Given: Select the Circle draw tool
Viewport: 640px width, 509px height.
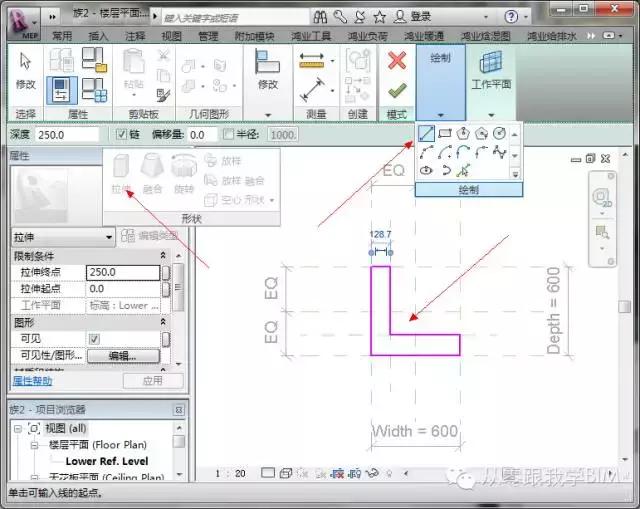Looking at the screenshot, I should point(499,134).
